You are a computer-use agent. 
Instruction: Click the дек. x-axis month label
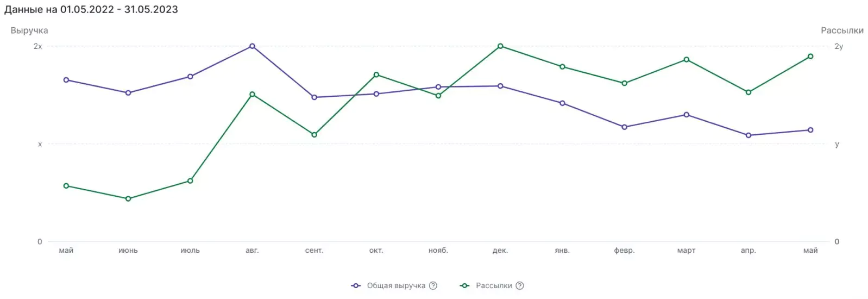500,251
